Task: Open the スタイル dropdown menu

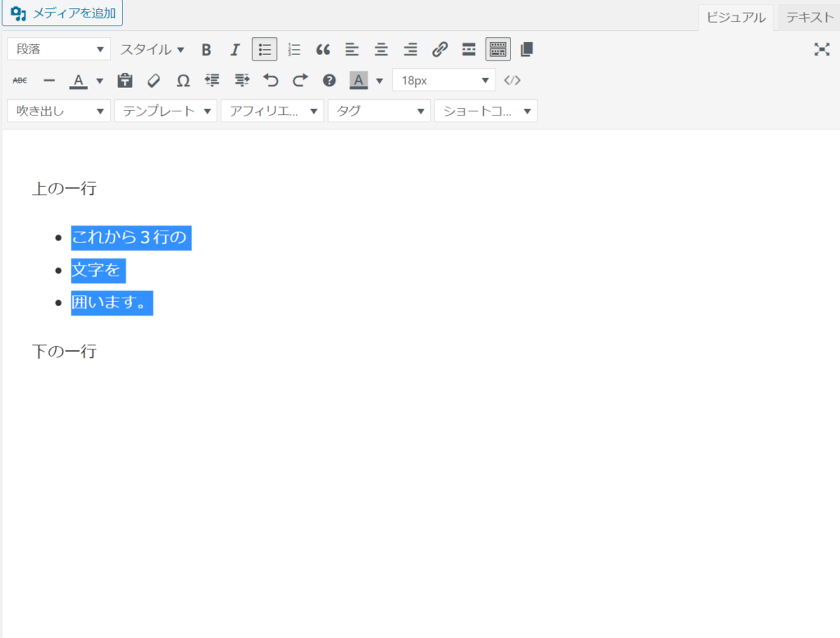Action: point(152,50)
